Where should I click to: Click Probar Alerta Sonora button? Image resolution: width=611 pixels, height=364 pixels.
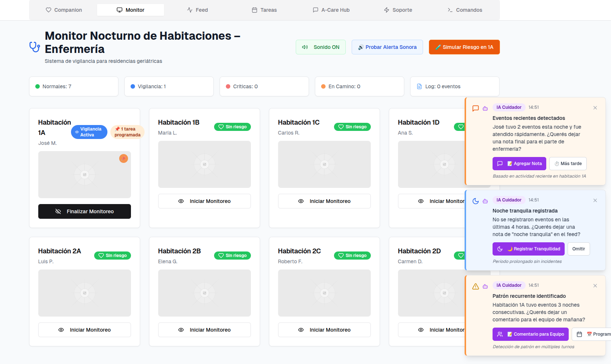387,47
